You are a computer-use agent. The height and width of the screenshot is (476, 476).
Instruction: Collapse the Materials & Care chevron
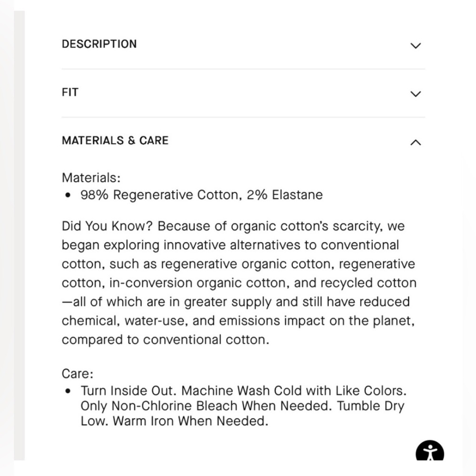[416, 142]
